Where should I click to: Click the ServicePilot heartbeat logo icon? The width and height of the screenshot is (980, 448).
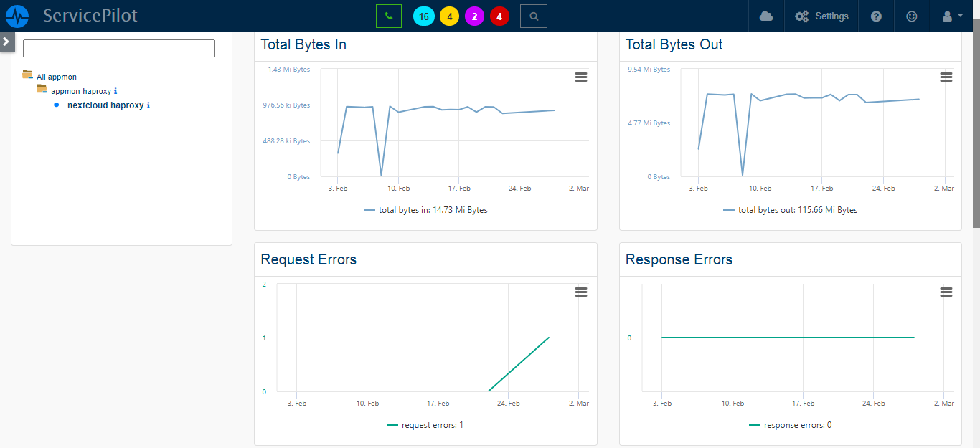pos(17,16)
